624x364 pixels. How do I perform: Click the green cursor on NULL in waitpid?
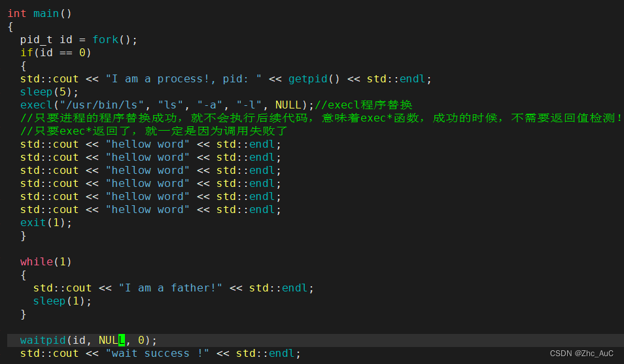[122, 340]
